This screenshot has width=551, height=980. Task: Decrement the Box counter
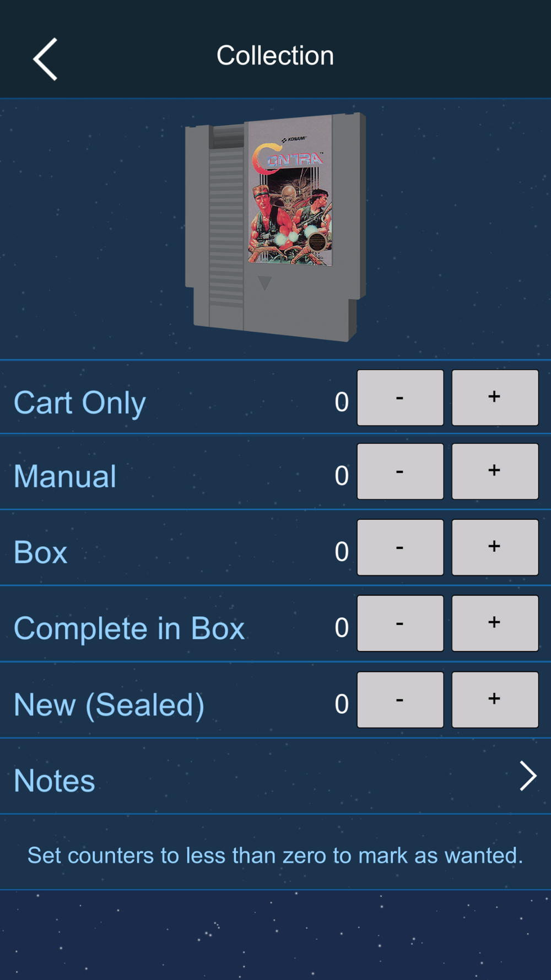pos(400,547)
